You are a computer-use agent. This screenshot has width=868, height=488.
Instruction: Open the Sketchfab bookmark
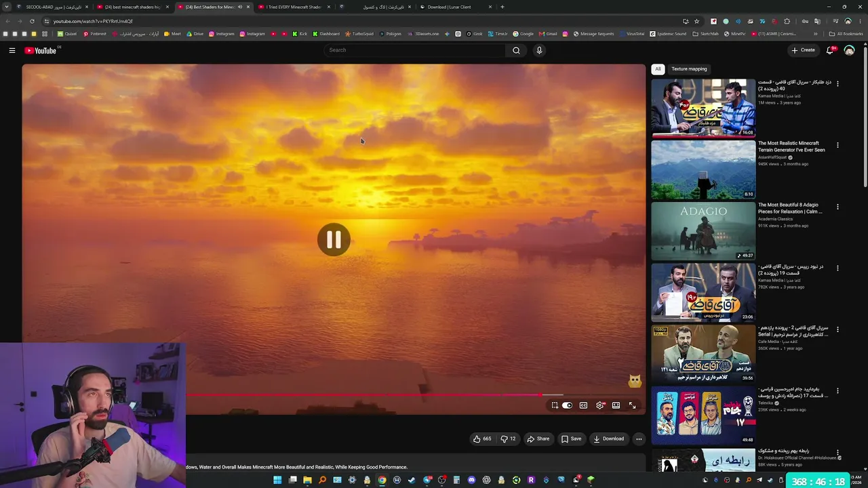(x=706, y=34)
